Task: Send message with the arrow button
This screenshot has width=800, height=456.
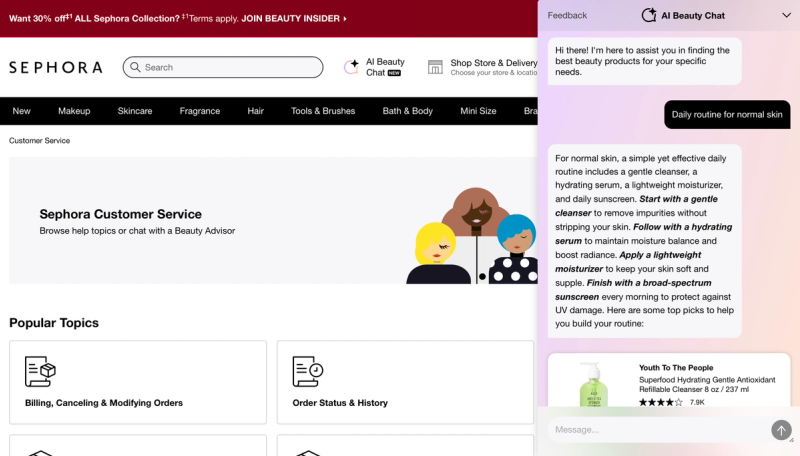Action: pos(781,430)
